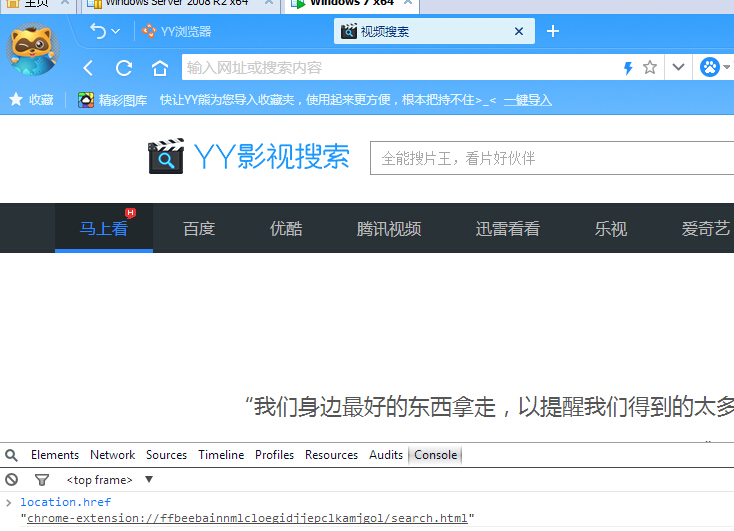
Task: Focus the video search input box
Action: point(552,158)
